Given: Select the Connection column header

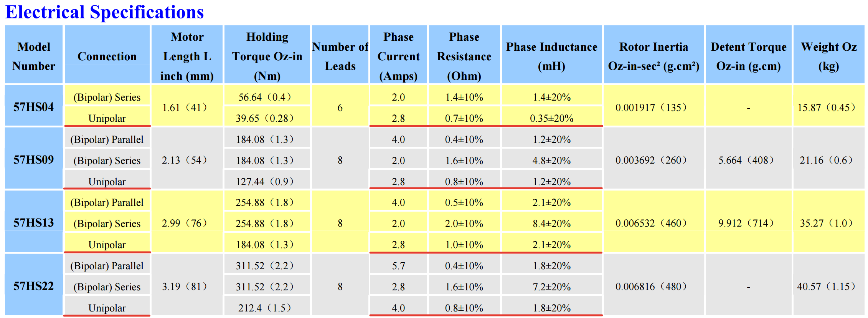Looking at the screenshot, I should click(107, 56).
